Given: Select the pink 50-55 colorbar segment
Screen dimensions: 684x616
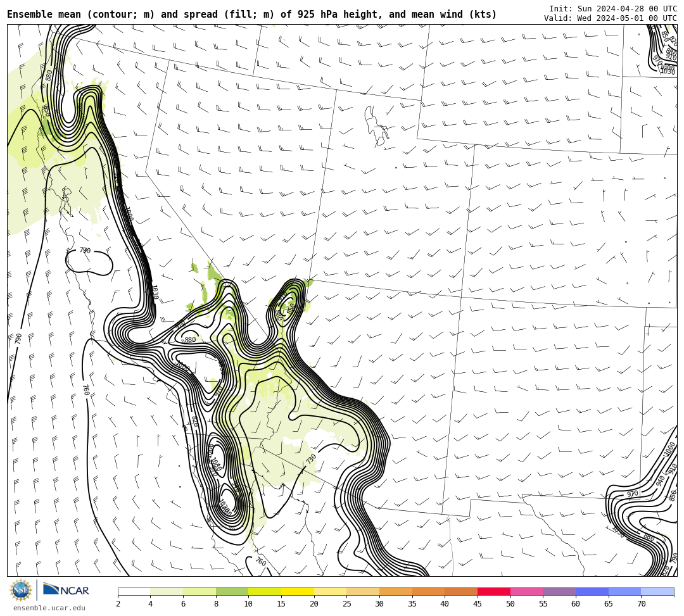Looking at the screenshot, I should point(526,591).
